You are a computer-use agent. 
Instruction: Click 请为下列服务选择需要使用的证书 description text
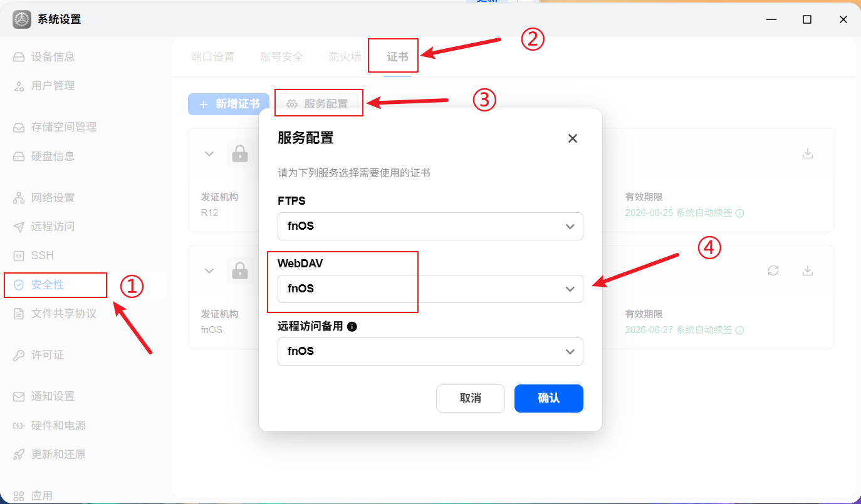pos(354,173)
